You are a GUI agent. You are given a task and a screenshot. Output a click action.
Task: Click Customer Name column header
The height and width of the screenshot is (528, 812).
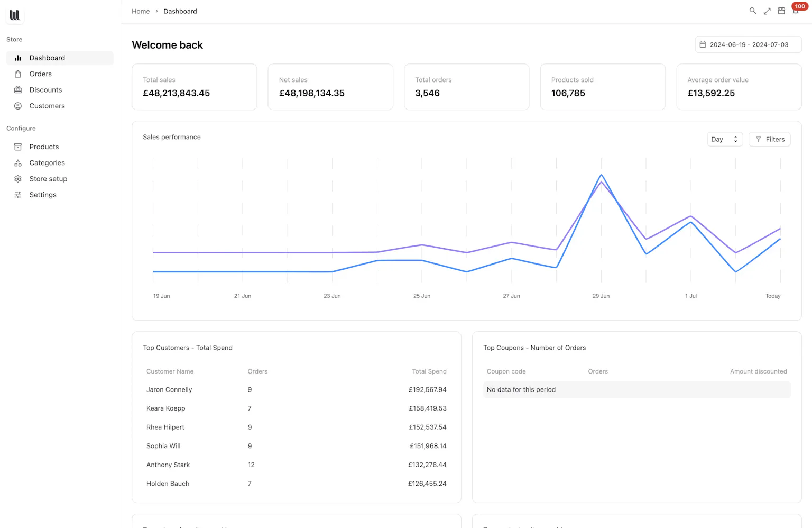170,371
